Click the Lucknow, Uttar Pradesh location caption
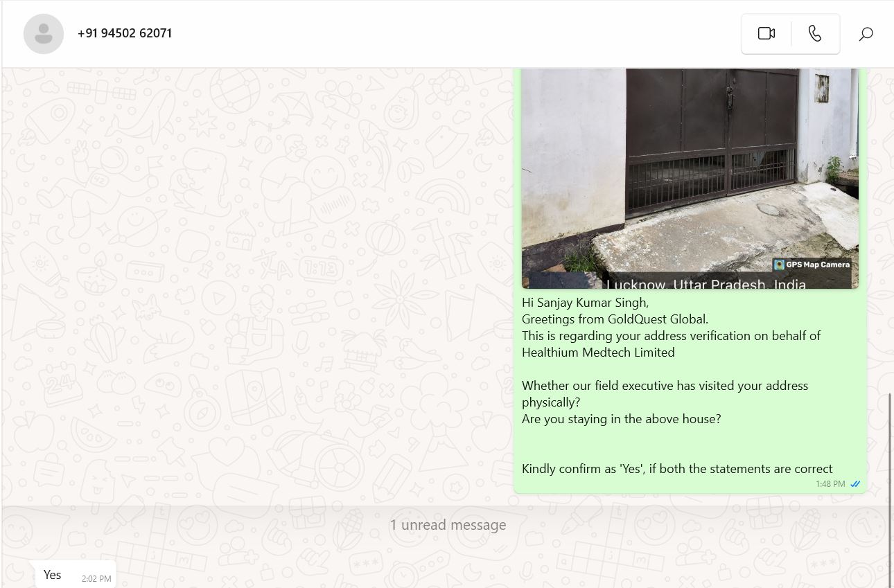This screenshot has height=588, width=894. [706, 284]
